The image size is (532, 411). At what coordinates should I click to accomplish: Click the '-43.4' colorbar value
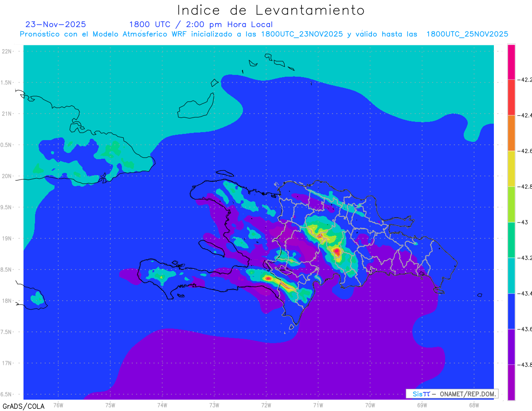pyautogui.click(x=525, y=294)
